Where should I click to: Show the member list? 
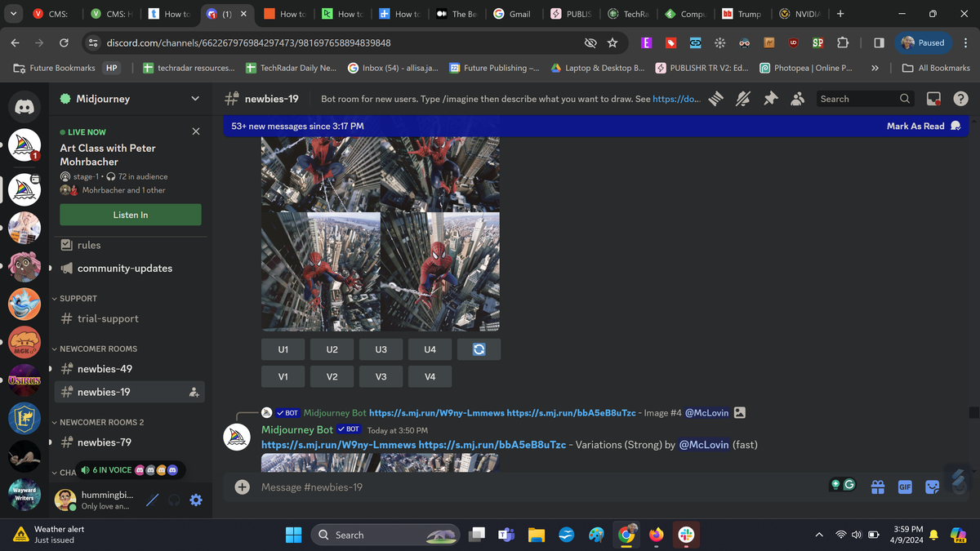click(797, 98)
